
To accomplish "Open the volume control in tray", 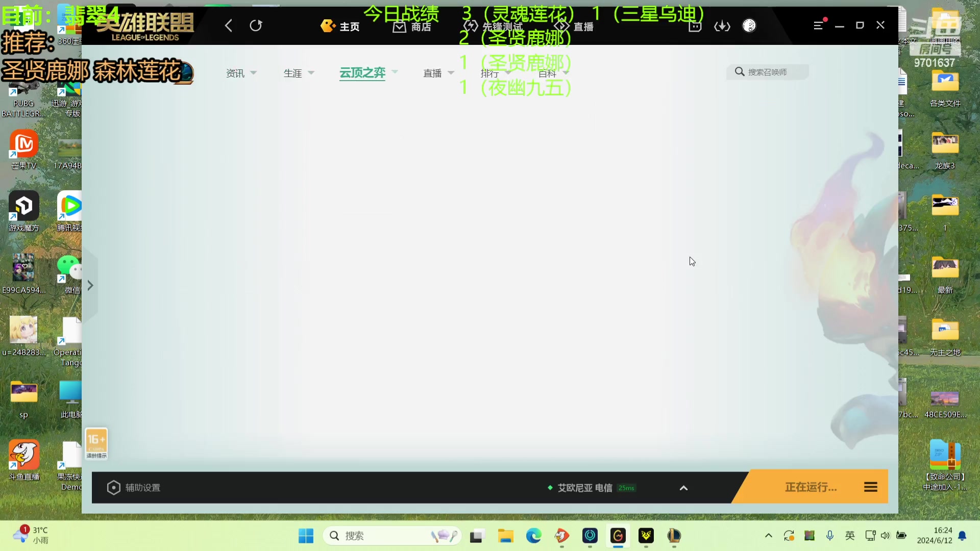I will tap(886, 535).
